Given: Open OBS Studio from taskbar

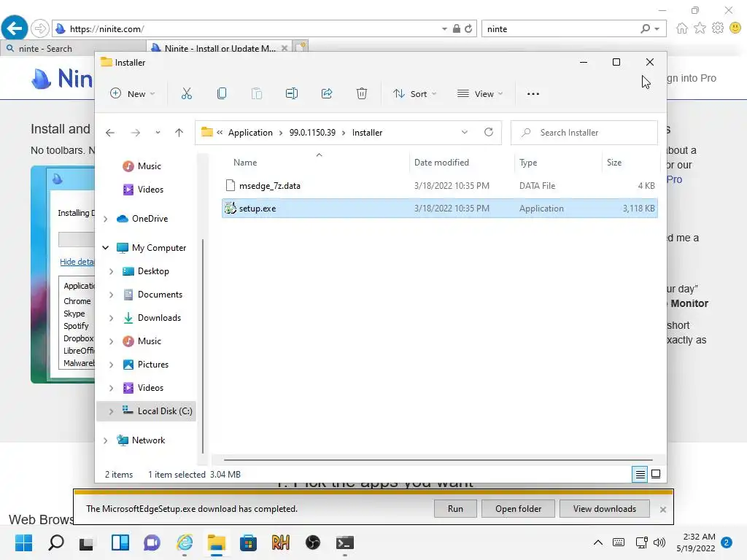Looking at the screenshot, I should click(312, 542).
